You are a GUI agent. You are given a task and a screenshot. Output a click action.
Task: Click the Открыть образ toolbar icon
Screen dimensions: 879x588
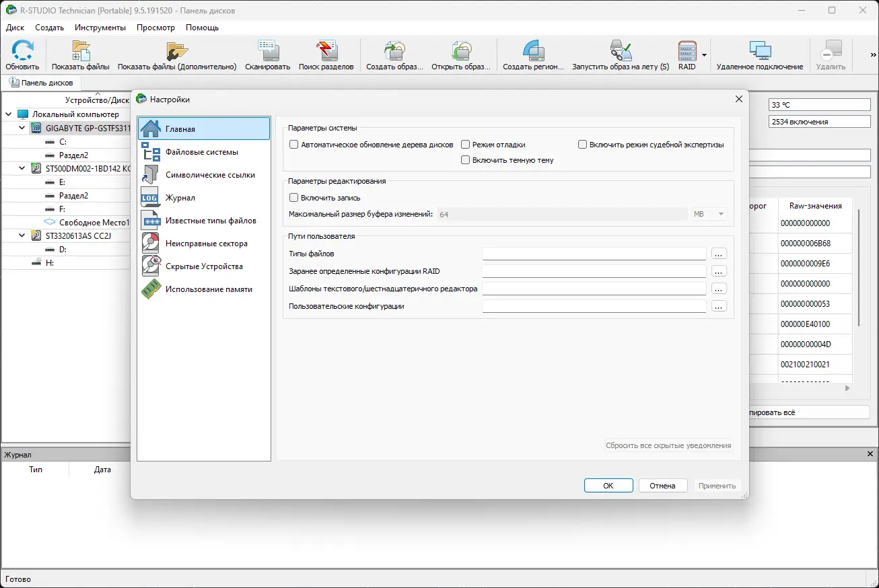pyautogui.click(x=461, y=51)
